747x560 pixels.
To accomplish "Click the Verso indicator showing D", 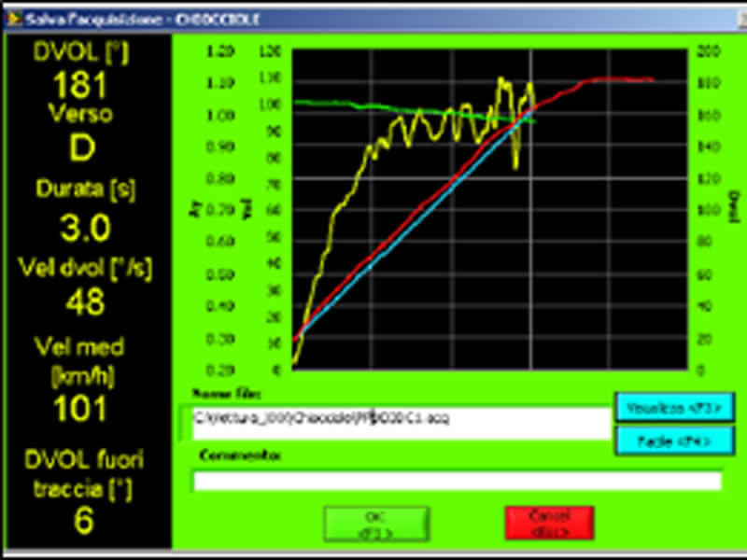I will point(80,147).
